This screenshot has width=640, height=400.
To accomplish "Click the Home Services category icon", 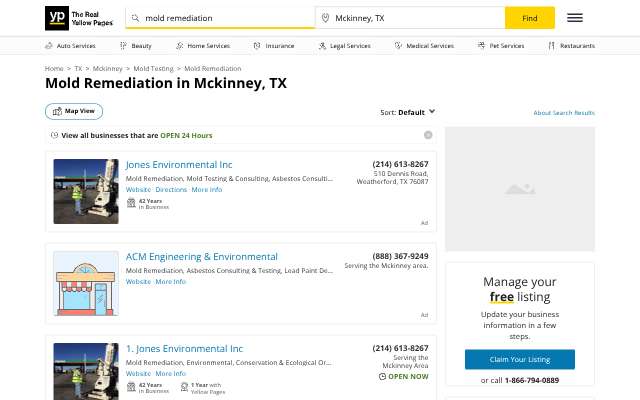I will [180, 46].
